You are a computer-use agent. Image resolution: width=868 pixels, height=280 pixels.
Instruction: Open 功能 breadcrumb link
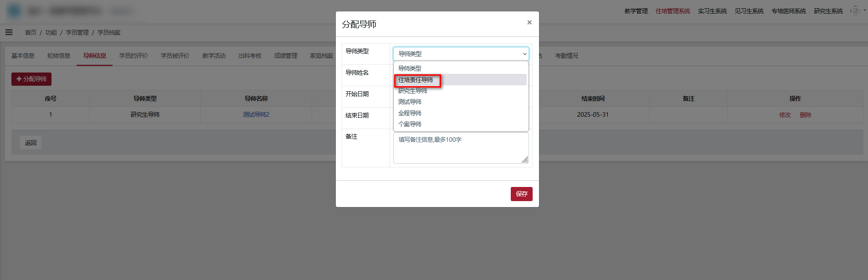pyautogui.click(x=51, y=32)
